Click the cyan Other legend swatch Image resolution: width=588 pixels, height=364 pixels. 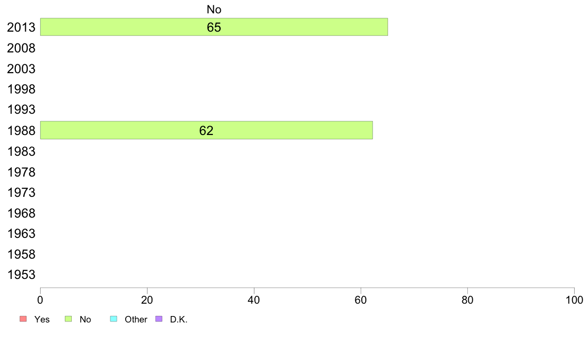(114, 318)
